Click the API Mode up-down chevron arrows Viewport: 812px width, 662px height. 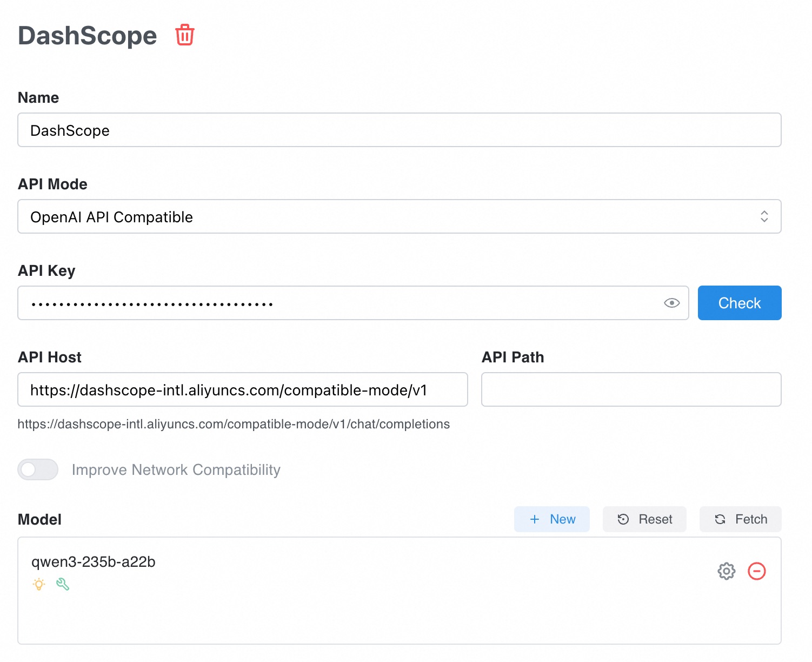[764, 216]
